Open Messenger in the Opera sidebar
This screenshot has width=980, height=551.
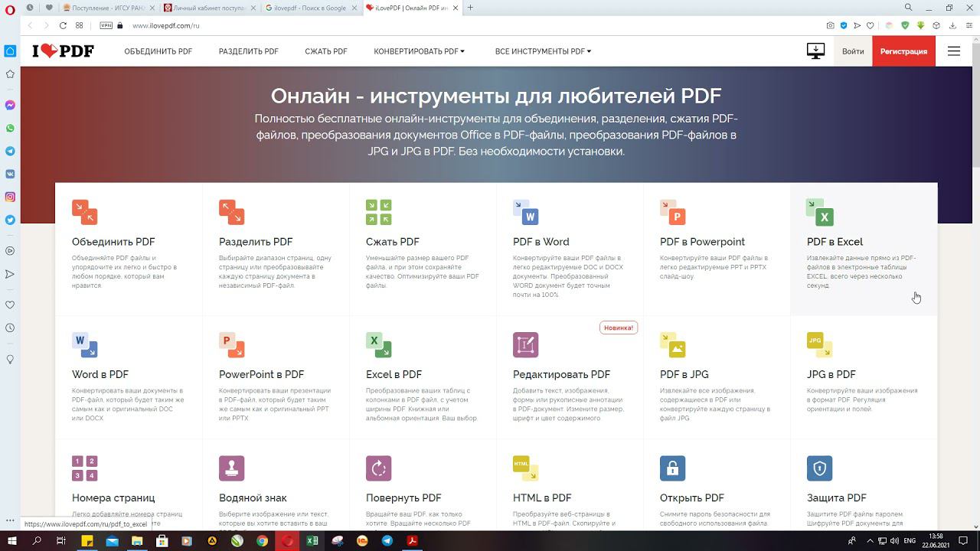coord(10,105)
